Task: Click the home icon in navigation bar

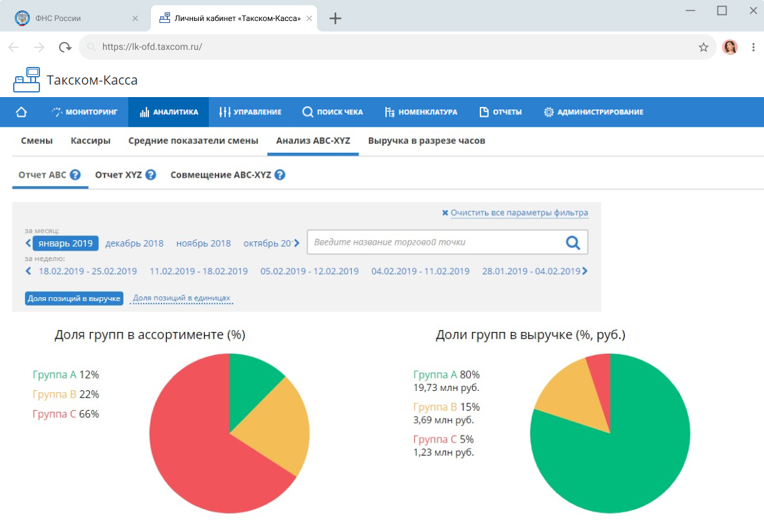Action: pyautogui.click(x=21, y=112)
